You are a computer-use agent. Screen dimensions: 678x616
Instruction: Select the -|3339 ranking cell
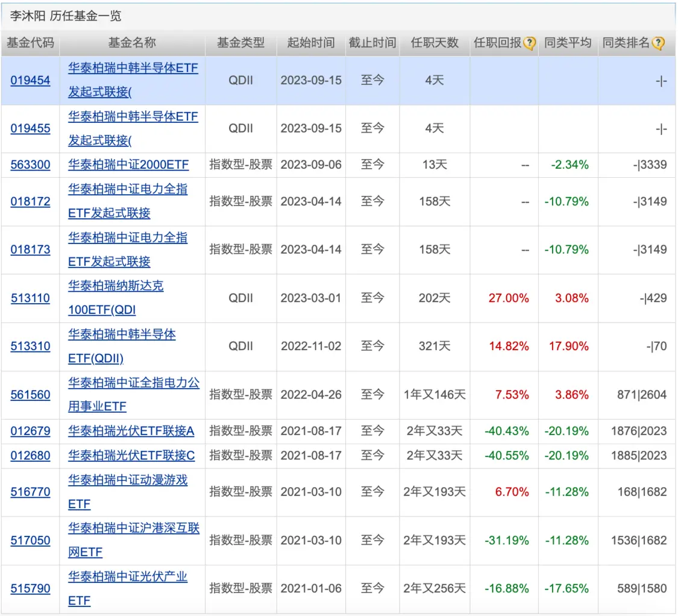click(650, 165)
